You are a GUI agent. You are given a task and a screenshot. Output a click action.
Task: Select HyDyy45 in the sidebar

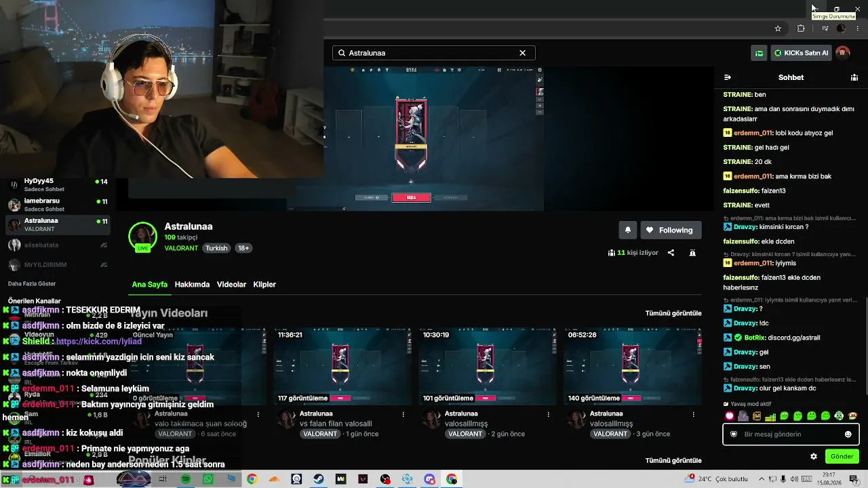click(58, 185)
